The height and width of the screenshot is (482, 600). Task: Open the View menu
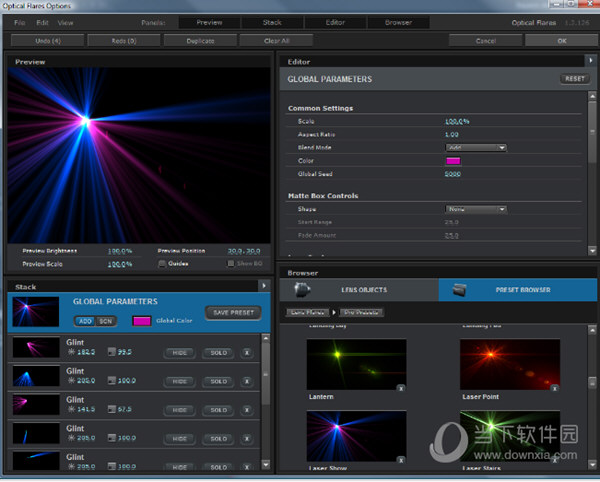tap(65, 23)
